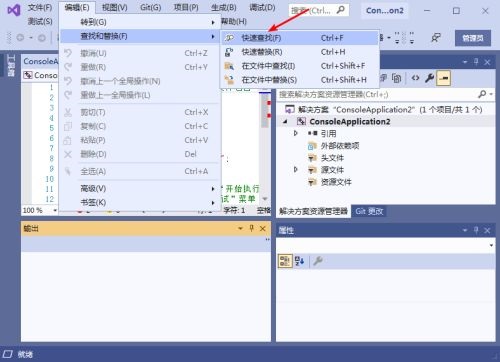This screenshot has height=362, width=500.
Task: Open the 输出 panel position dropdown
Action: point(240,228)
